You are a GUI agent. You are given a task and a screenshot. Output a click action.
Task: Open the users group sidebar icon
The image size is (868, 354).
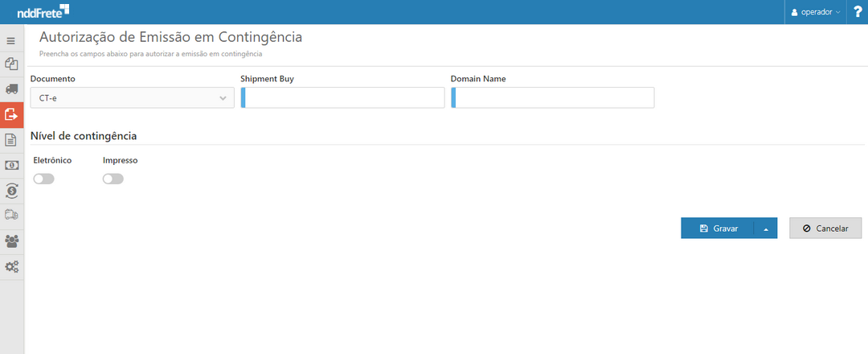click(11, 241)
